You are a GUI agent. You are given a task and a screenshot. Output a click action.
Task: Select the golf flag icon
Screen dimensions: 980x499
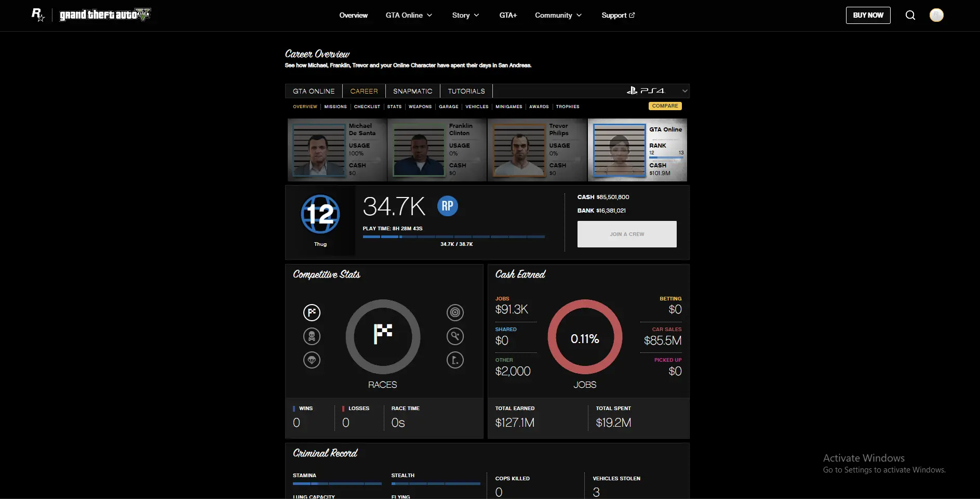(x=455, y=360)
